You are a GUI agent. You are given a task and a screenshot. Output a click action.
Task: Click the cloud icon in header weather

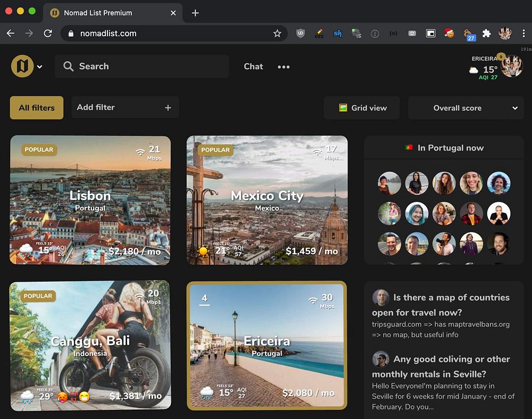coord(473,71)
